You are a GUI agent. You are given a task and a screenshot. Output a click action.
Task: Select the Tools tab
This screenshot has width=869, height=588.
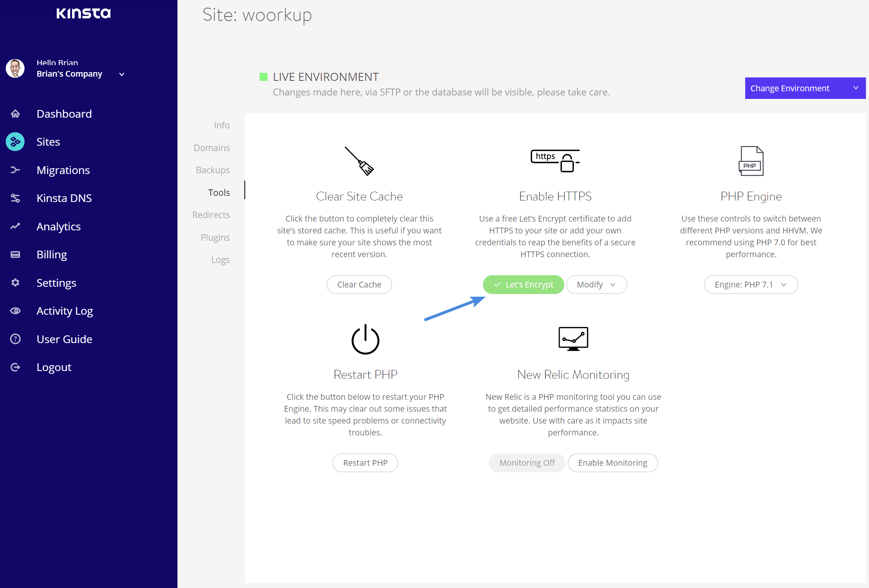219,192
